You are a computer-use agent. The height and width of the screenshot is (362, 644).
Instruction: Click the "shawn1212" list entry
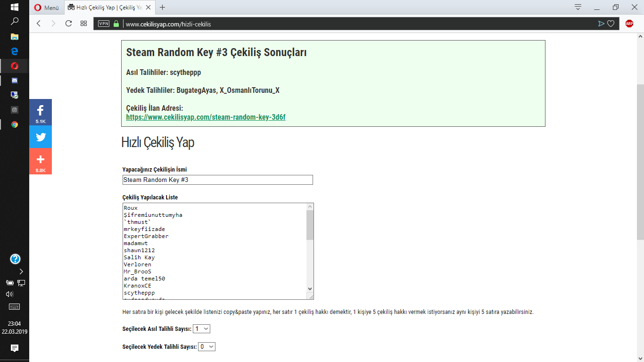click(139, 250)
